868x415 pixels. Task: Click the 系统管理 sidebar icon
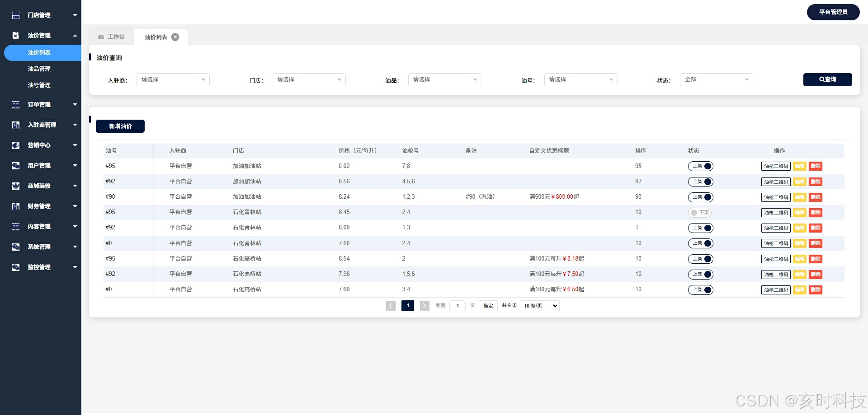(16, 247)
